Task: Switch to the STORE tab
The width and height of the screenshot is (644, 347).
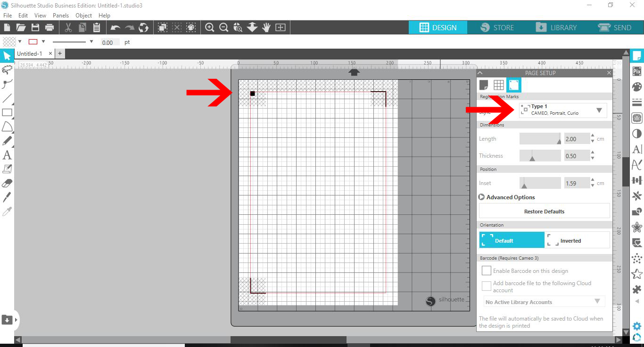Action: 497,27
